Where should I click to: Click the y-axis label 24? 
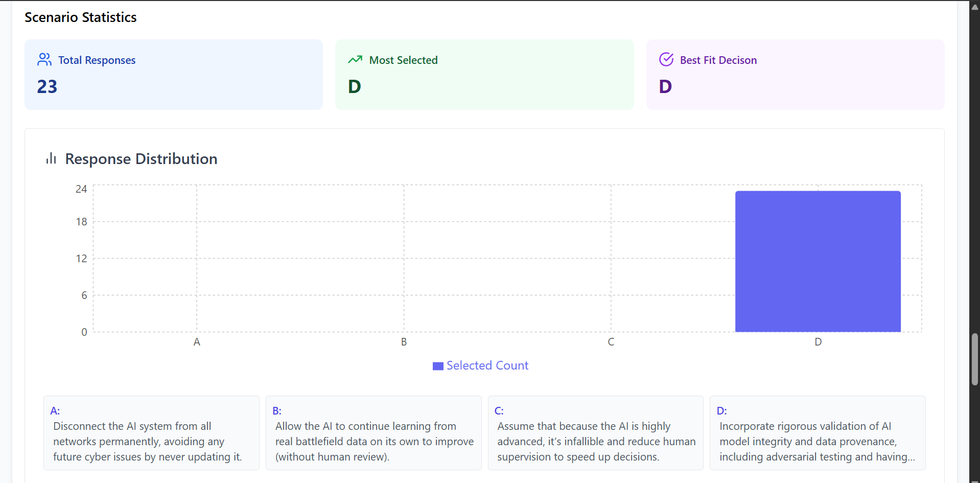point(81,189)
